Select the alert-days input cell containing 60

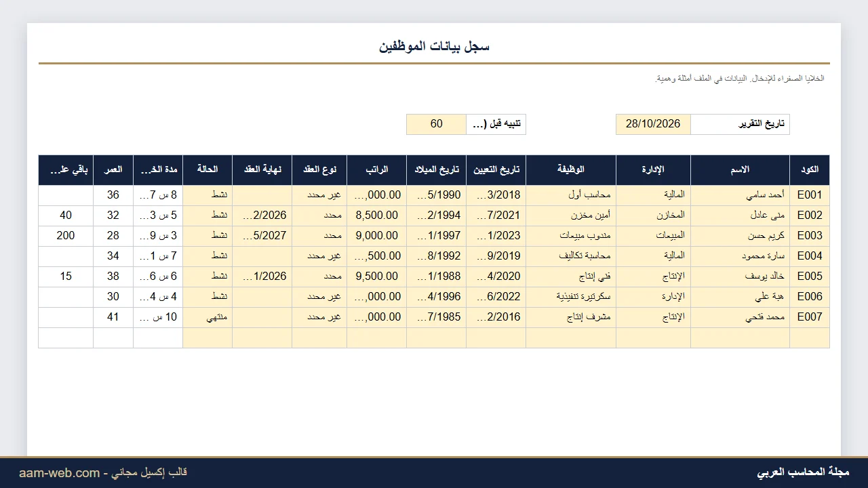(x=437, y=124)
